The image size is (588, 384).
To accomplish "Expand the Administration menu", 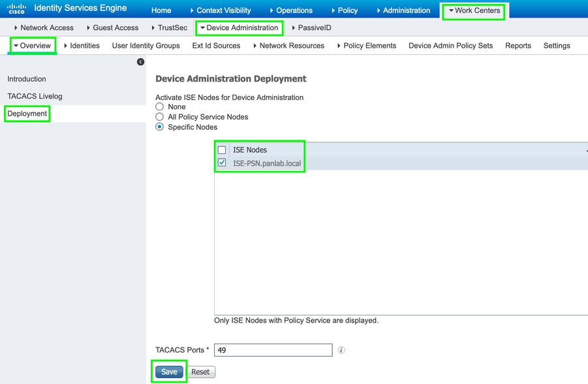I will coord(403,10).
